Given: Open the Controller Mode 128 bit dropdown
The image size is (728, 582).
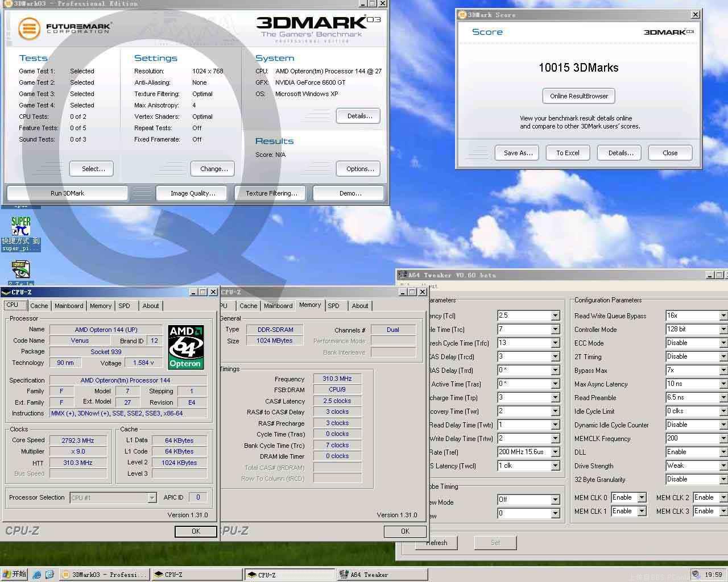Looking at the screenshot, I should tap(697, 329).
